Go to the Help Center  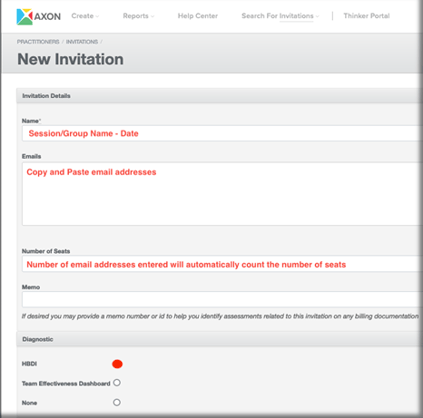pos(198,16)
